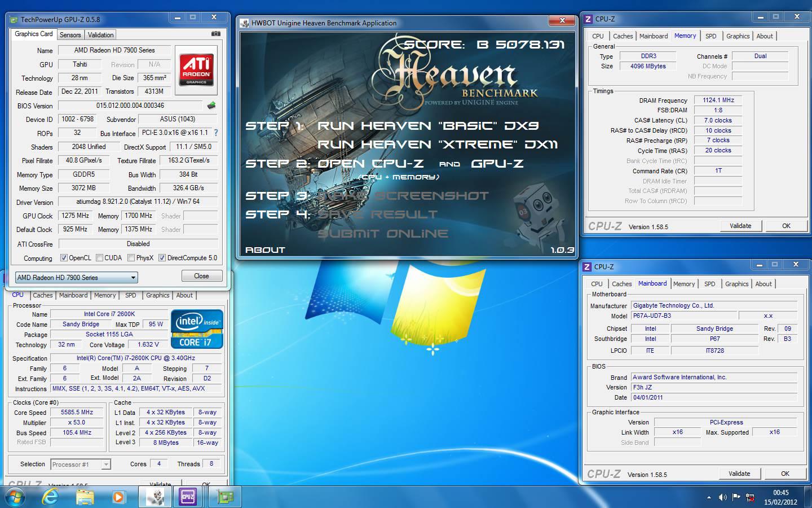Click the GPU-Z camera screenshot icon
Screen dimensions: 812x508
click(x=215, y=34)
